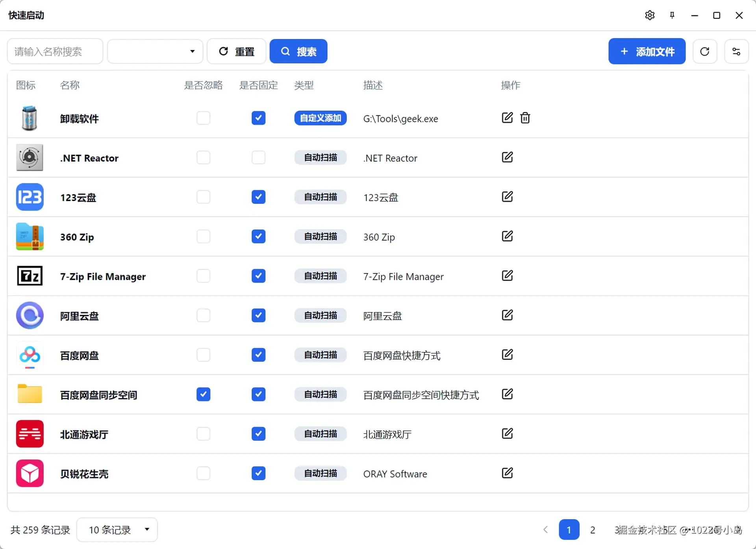Screen dimensions: 756x549
Task: Edit the 360 Zip entry
Action: 507,236
